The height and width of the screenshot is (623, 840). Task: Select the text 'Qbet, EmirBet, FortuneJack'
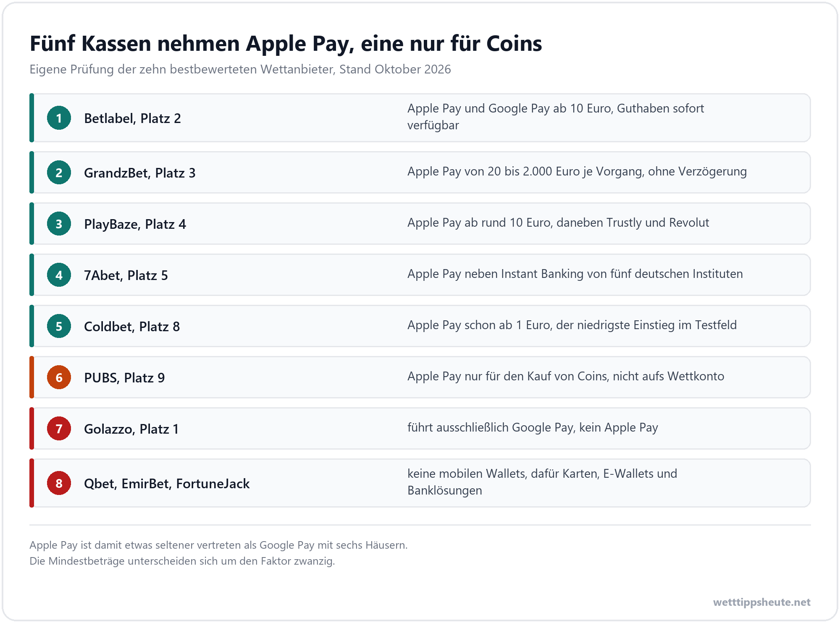[167, 484]
